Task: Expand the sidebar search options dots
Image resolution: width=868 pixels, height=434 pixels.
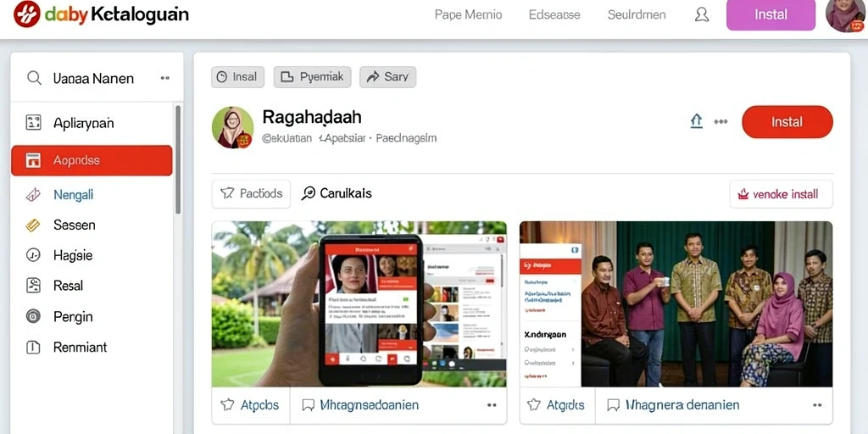Action: tap(165, 78)
